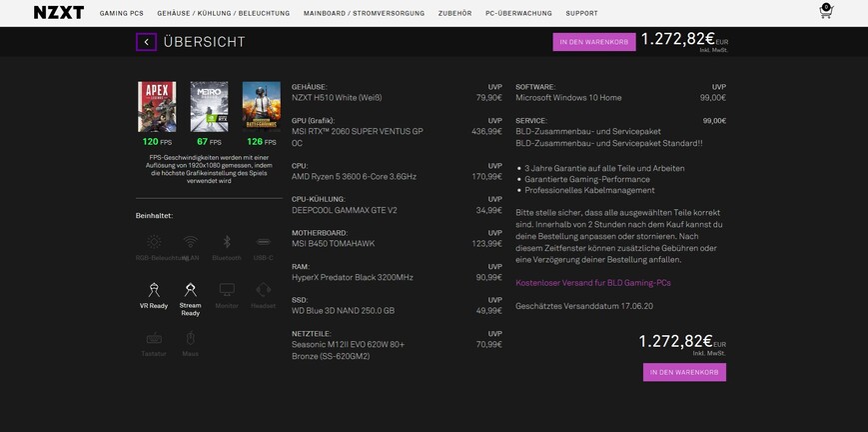Select the AMD Ryzen 5 3600 entry
This screenshot has height=432, width=868.
(x=354, y=177)
